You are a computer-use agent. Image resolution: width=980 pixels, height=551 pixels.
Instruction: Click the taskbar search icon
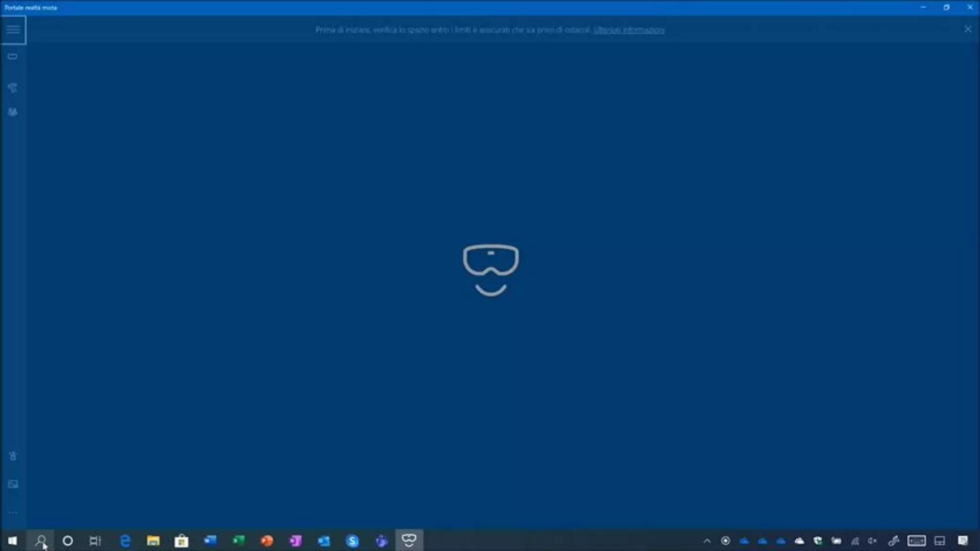coord(41,540)
